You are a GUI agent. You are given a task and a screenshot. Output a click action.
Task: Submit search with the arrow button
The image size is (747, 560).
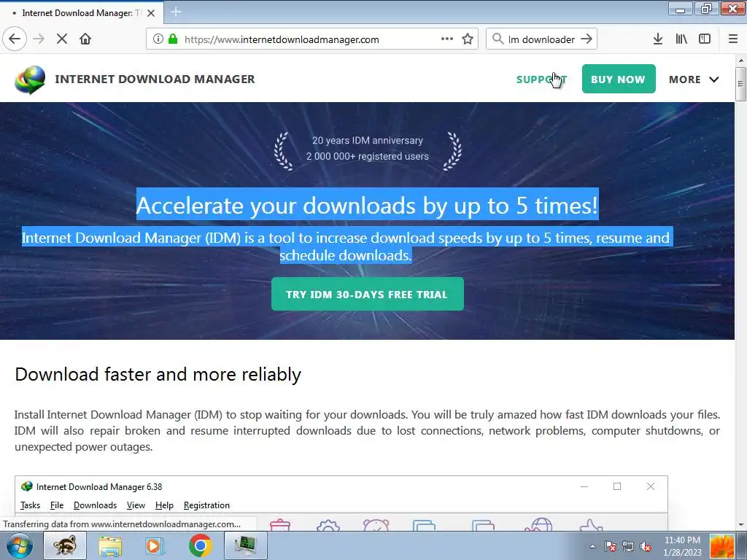[587, 39]
